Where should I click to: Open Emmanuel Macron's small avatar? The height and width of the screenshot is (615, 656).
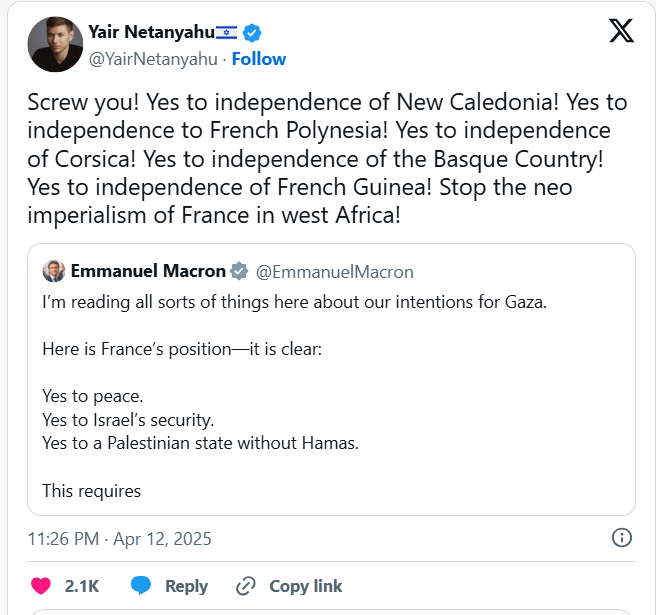(x=54, y=271)
